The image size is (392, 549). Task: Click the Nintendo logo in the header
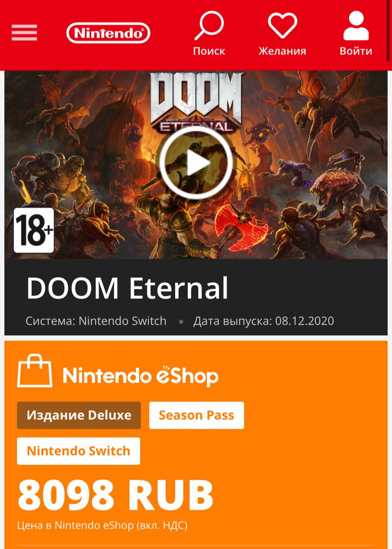tap(108, 33)
